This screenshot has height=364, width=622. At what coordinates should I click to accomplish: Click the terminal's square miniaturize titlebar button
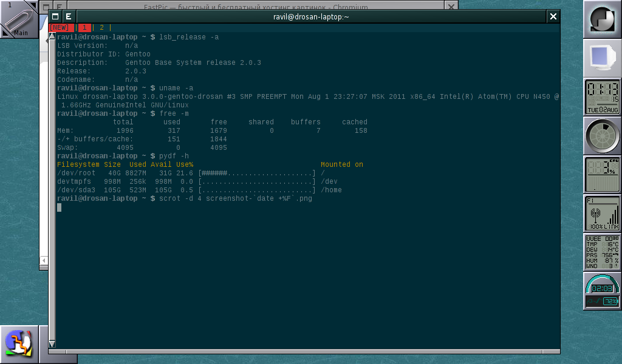click(55, 16)
